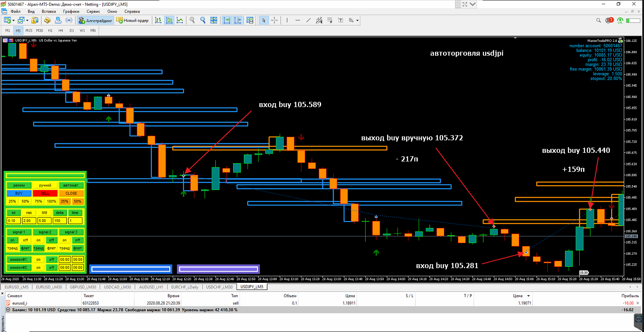Select the Fibonacci retracement tool
Viewport: 644px width, 332px height.
tap(330, 20)
